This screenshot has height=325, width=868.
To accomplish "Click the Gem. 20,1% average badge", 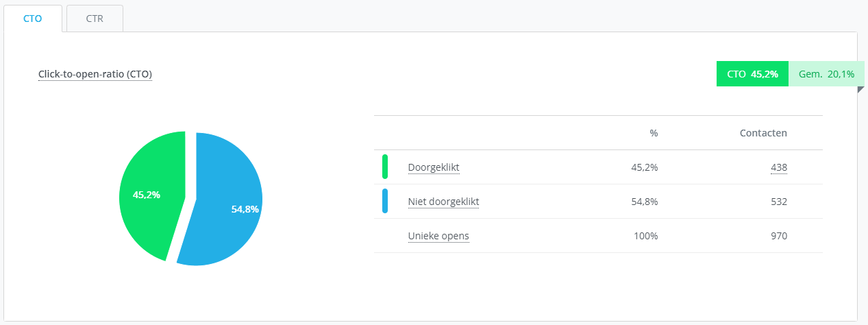I will coord(826,74).
